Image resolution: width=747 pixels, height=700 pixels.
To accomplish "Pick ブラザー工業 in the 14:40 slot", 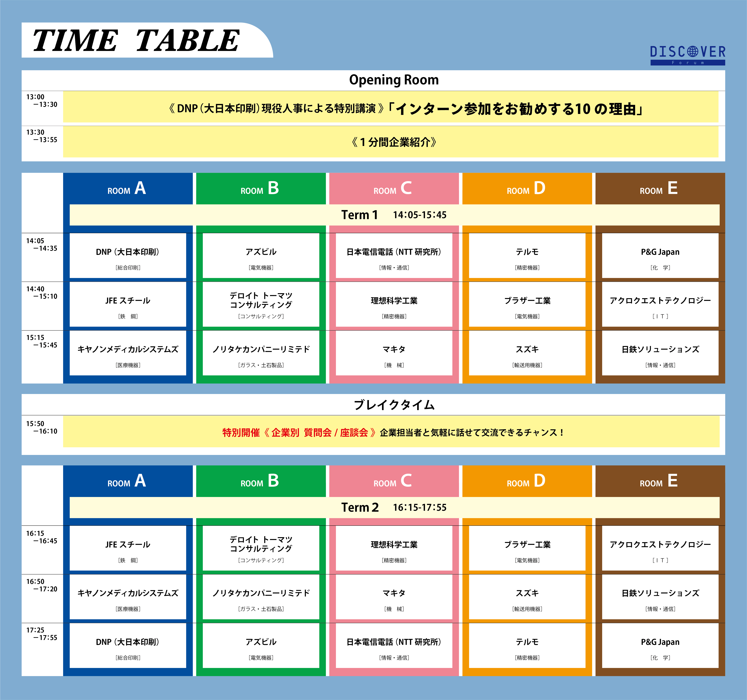I will coord(527,304).
